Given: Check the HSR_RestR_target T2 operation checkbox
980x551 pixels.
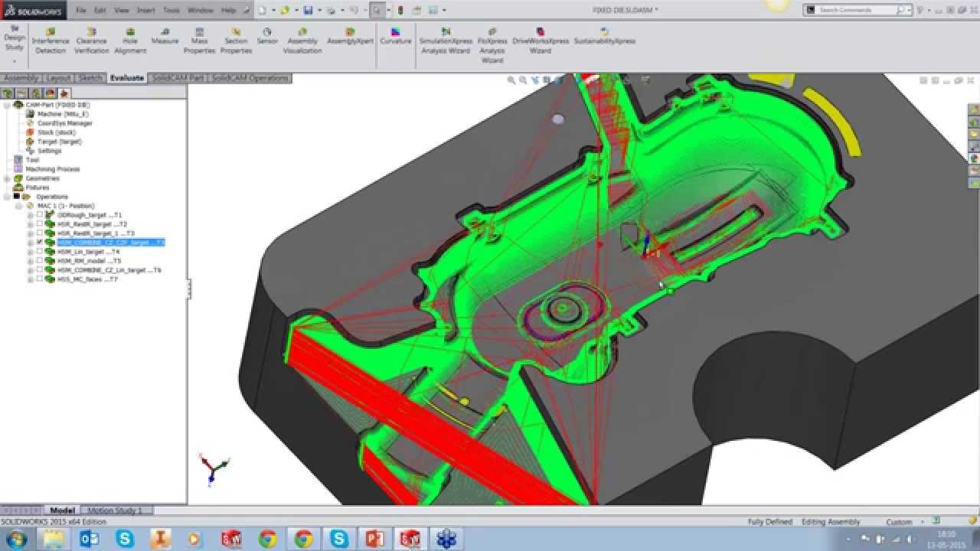Looking at the screenshot, I should 40,224.
